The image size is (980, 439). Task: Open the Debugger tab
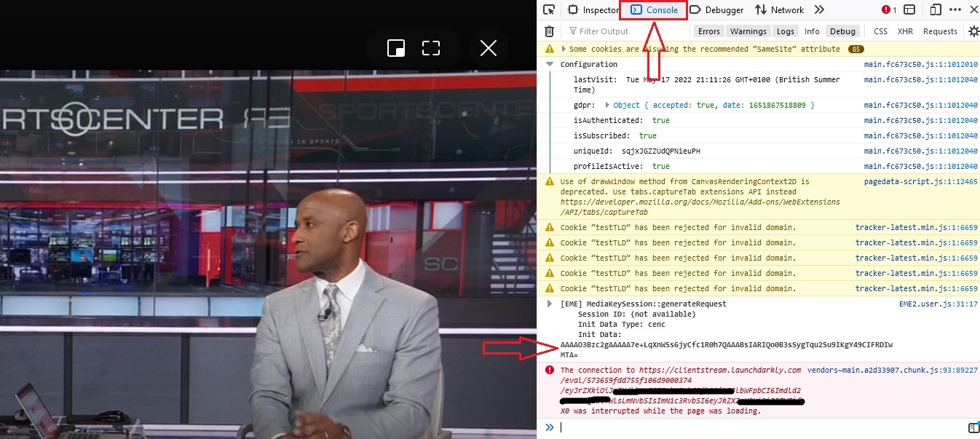coord(716,9)
